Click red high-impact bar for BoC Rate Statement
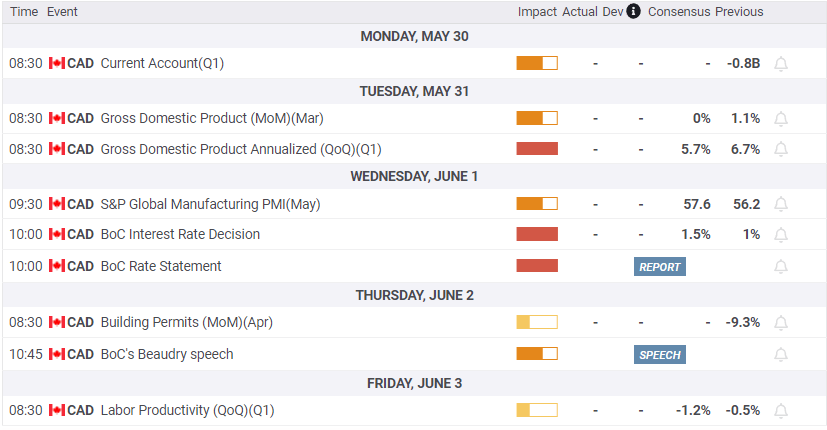 [537, 266]
